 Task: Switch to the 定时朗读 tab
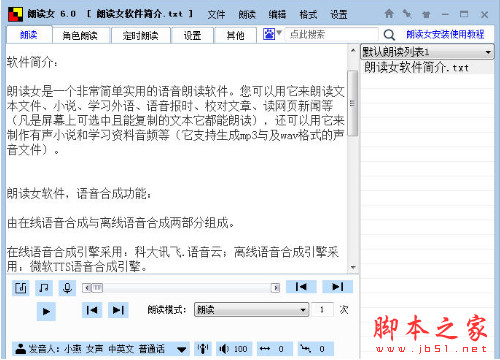tap(140, 35)
